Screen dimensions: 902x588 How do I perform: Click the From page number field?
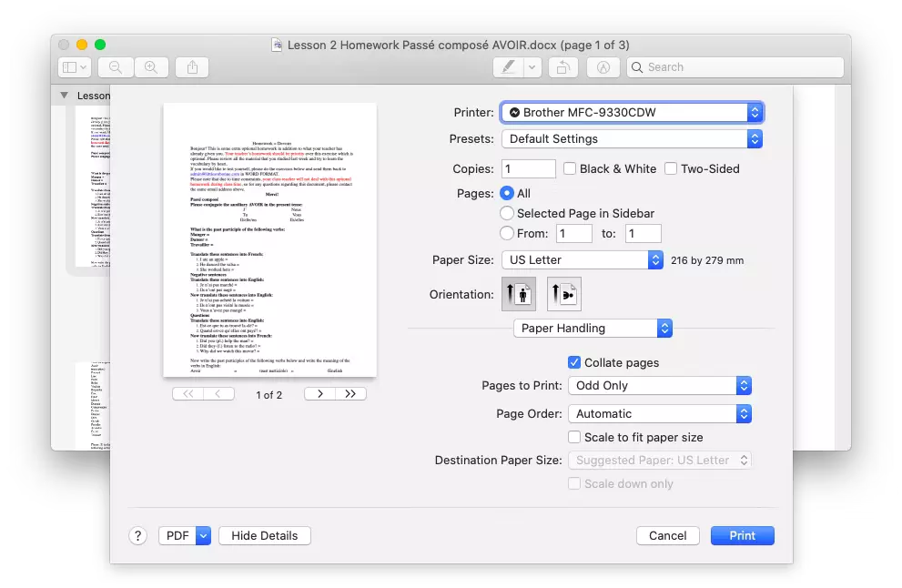point(574,234)
